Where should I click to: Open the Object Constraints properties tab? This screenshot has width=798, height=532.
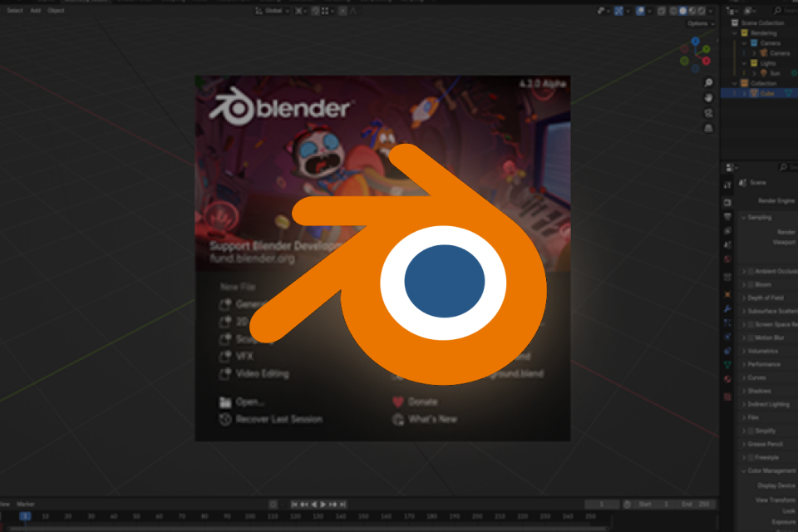point(728,351)
